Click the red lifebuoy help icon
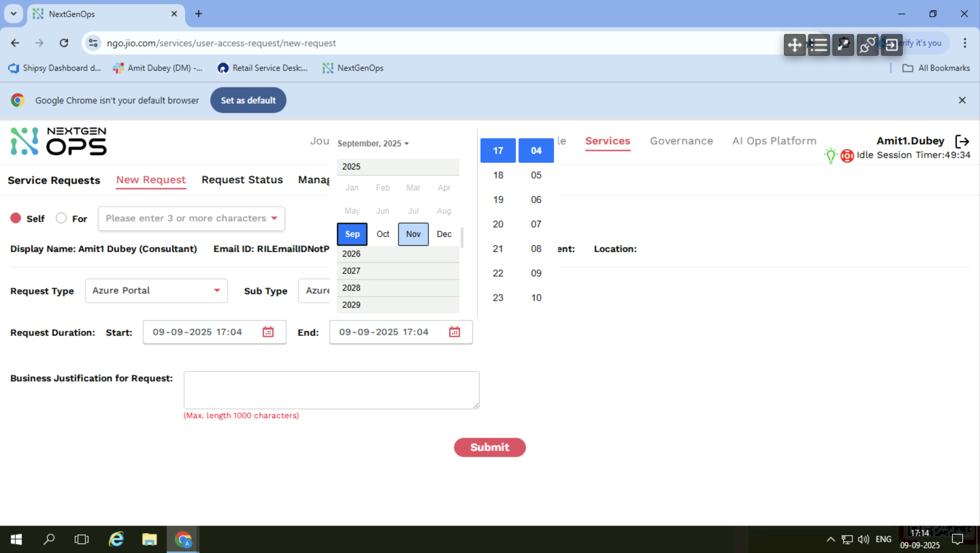 847,156
